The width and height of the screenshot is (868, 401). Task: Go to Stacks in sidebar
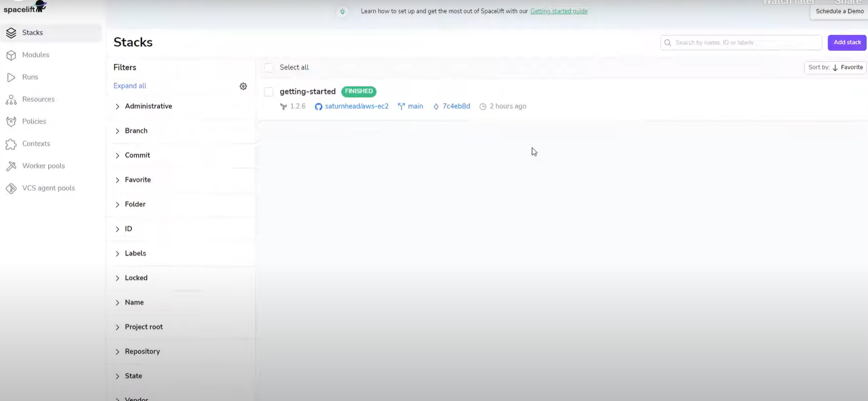pos(33,33)
